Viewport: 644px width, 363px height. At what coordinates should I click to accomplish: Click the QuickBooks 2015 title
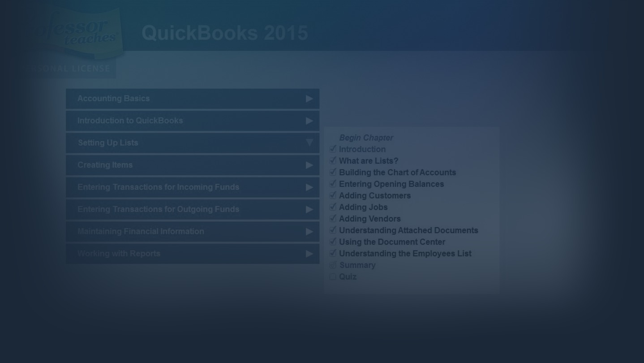point(225,33)
